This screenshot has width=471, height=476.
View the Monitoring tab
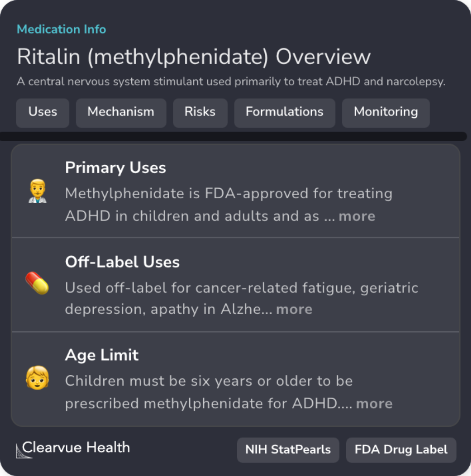(x=386, y=112)
